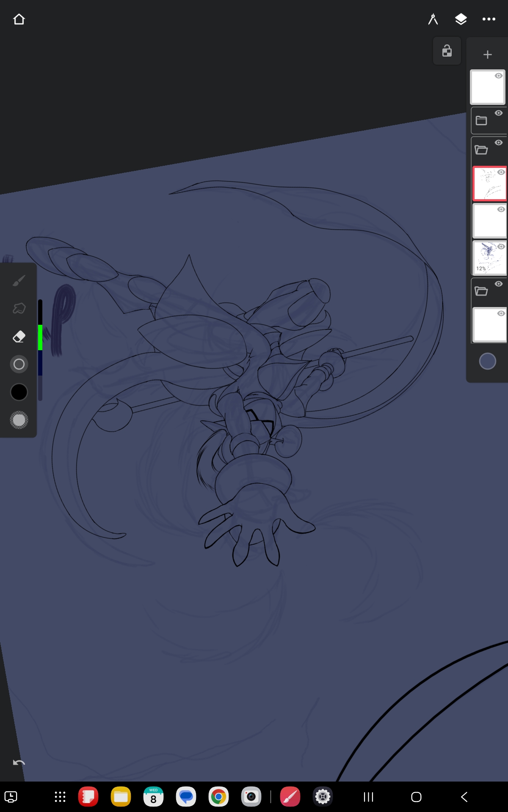The width and height of the screenshot is (508, 812).
Task: Expand the collapsed layer group folder
Action: point(481,121)
